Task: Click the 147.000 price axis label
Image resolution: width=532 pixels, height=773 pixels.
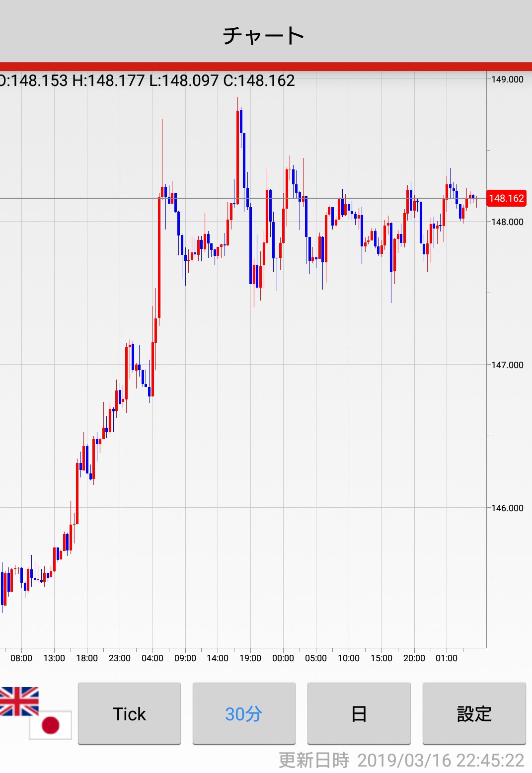Action: pyautogui.click(x=507, y=365)
